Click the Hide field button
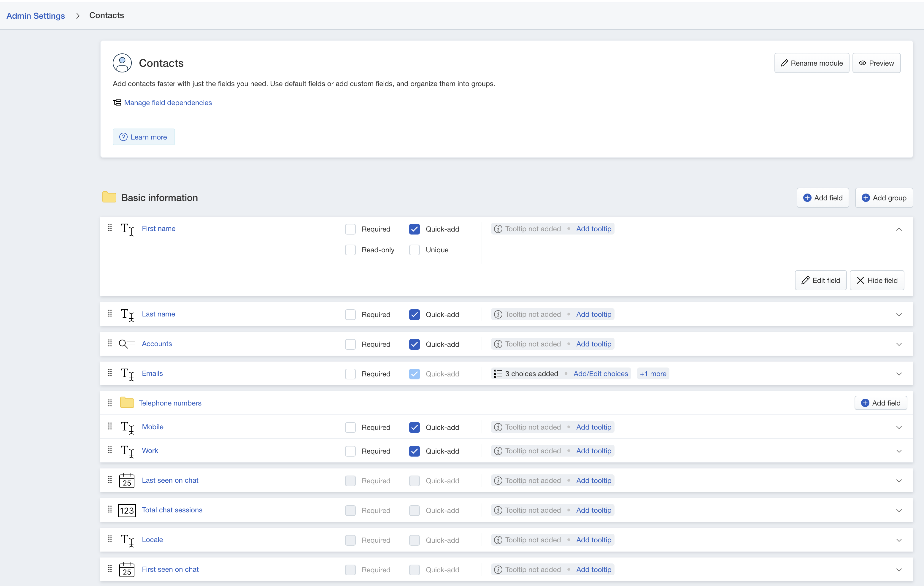This screenshot has height=586, width=924. [877, 280]
